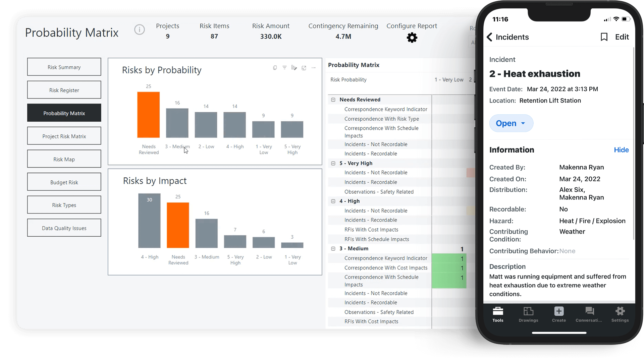The width and height of the screenshot is (644, 362).
Task: Click the Risk Probability header label
Action: tap(348, 80)
